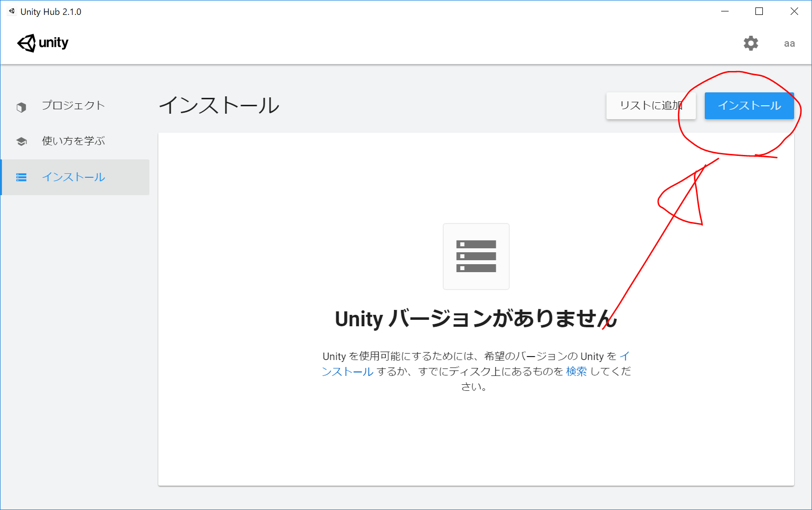Image resolution: width=812 pixels, height=510 pixels.
Task: Open settings via the gear icon
Action: click(x=750, y=43)
